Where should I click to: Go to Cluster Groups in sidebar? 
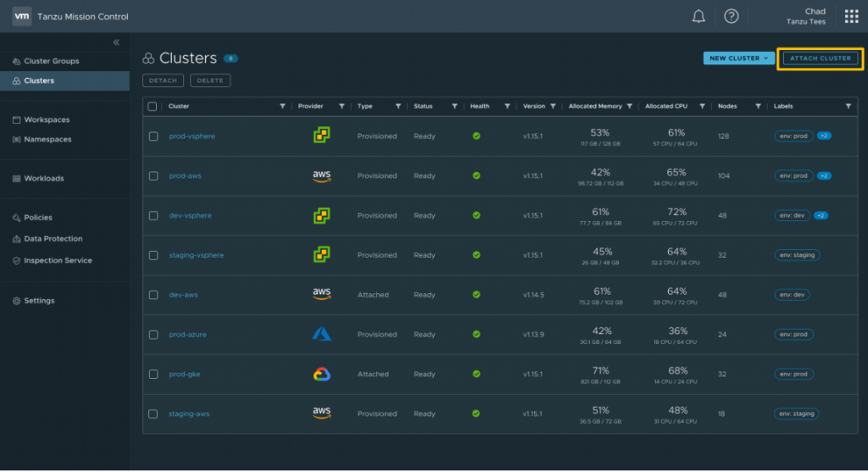coord(51,61)
